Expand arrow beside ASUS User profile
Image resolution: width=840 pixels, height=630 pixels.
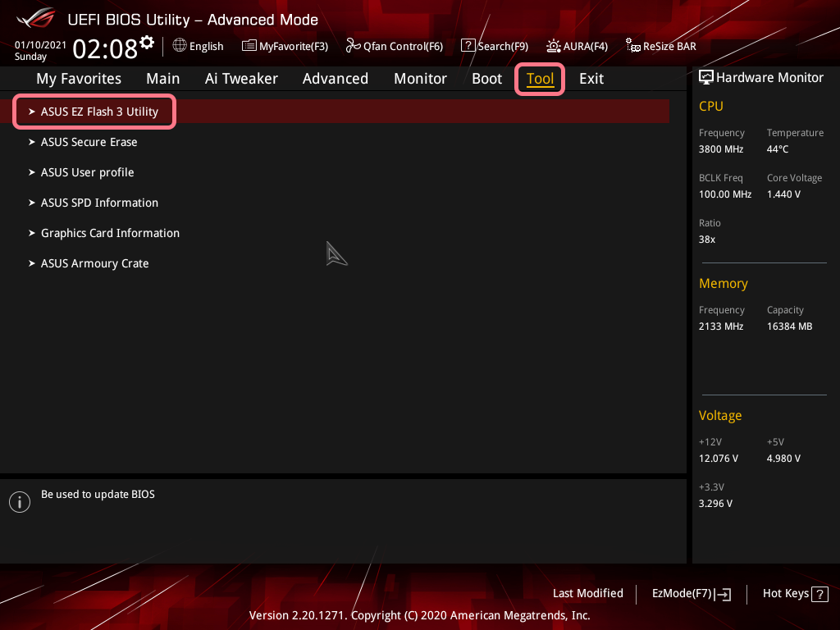click(32, 172)
